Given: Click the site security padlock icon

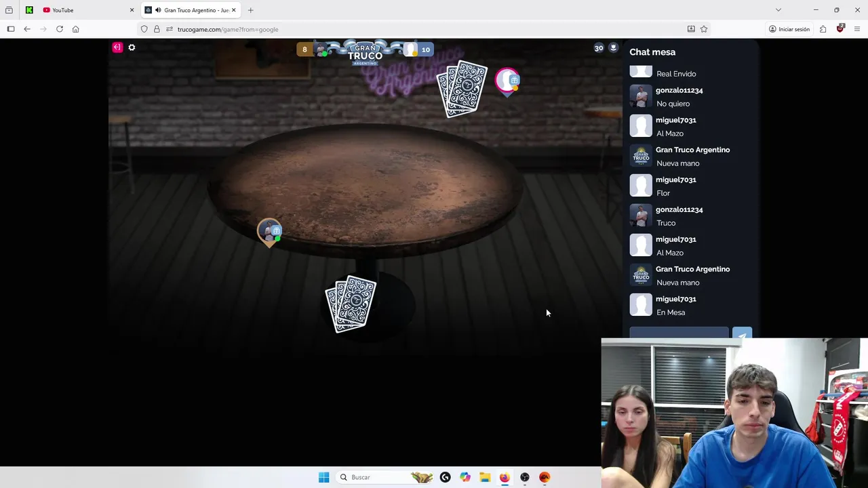Looking at the screenshot, I should [157, 29].
